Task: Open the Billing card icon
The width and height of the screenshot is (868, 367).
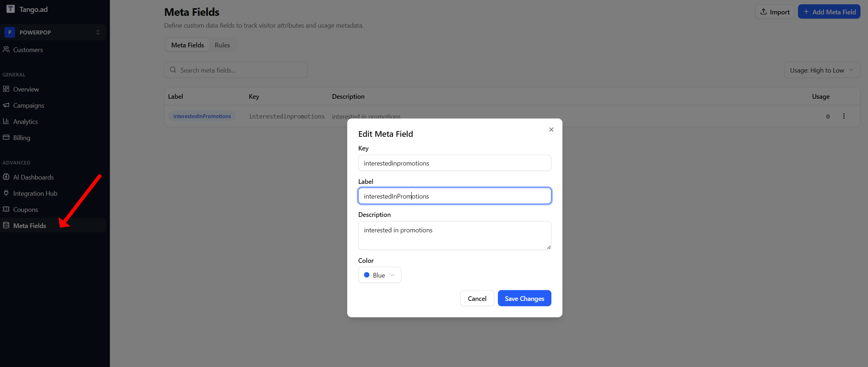Action: point(6,138)
